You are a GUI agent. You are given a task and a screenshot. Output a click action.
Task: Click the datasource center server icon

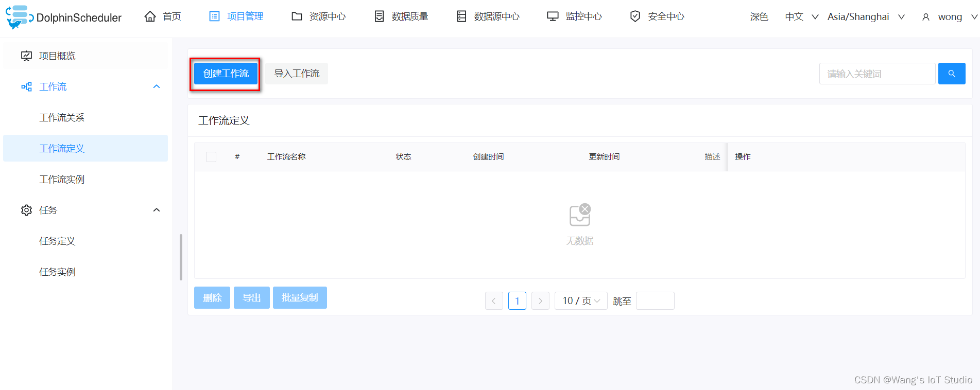click(x=461, y=16)
